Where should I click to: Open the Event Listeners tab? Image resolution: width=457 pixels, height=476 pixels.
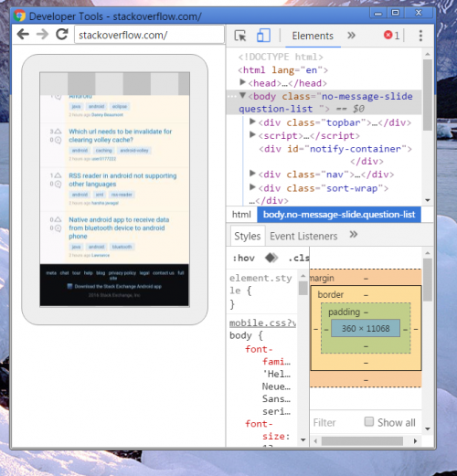click(303, 236)
